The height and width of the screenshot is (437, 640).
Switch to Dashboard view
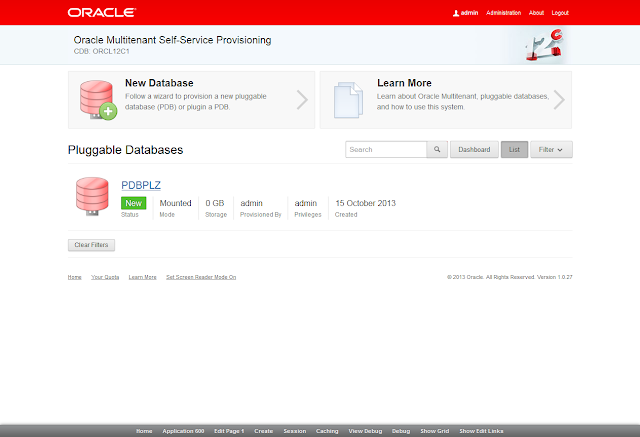click(474, 150)
